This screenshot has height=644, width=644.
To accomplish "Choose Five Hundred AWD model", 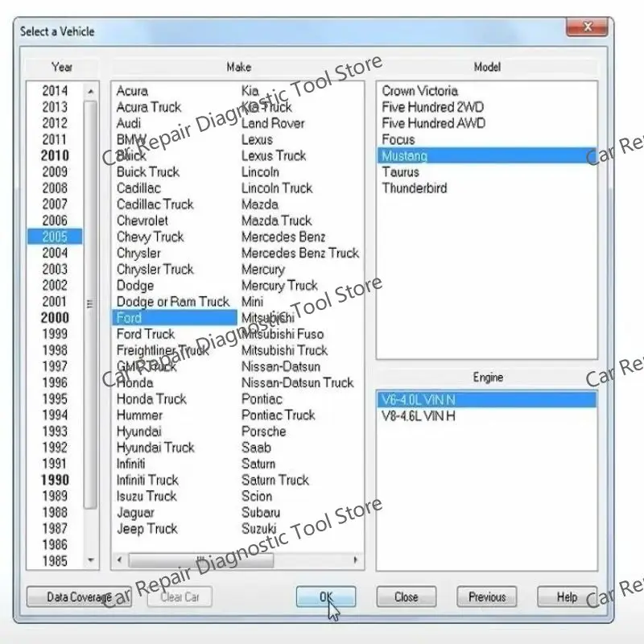I will (x=487, y=123).
